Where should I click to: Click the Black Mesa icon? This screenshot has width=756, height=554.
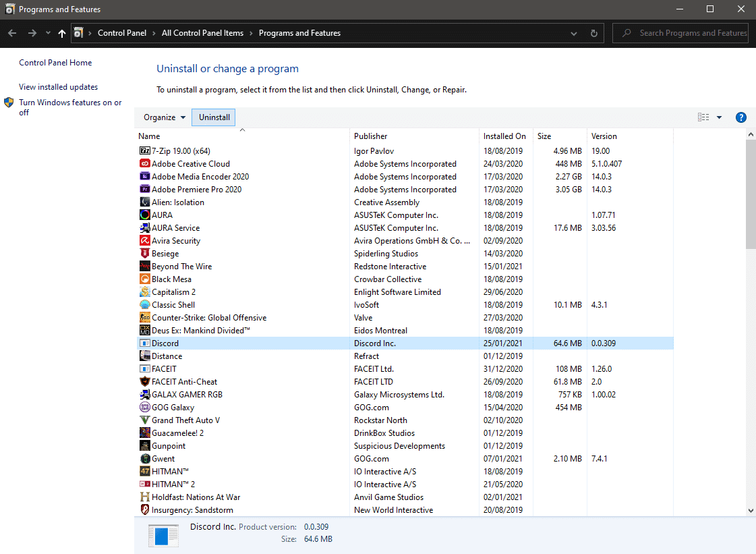[144, 279]
